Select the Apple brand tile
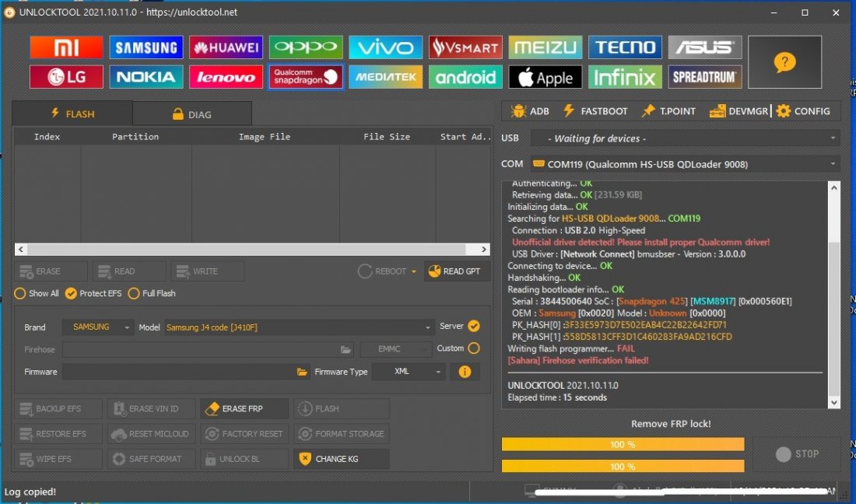Image resolution: width=856 pixels, height=504 pixels. coord(545,77)
